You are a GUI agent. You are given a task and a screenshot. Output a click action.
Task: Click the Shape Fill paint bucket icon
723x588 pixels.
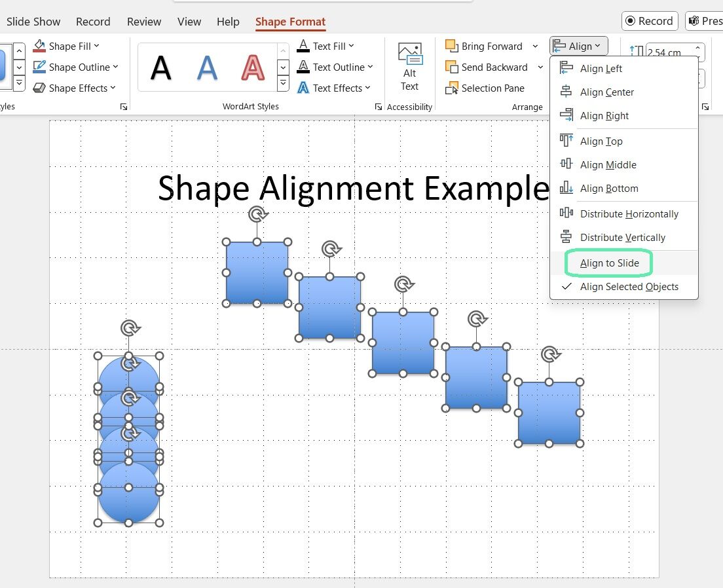point(39,46)
